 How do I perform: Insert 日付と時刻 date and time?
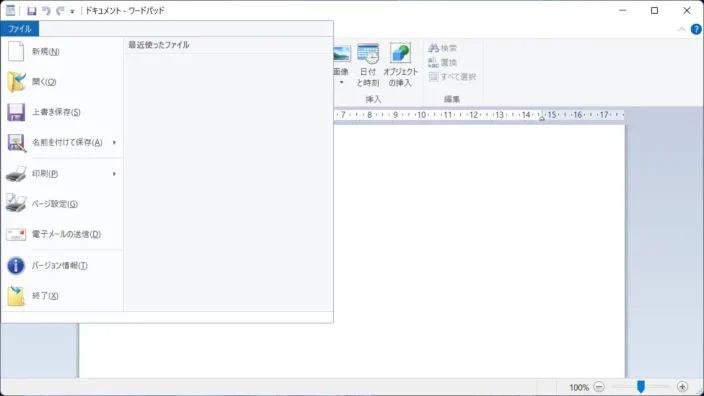(x=368, y=65)
